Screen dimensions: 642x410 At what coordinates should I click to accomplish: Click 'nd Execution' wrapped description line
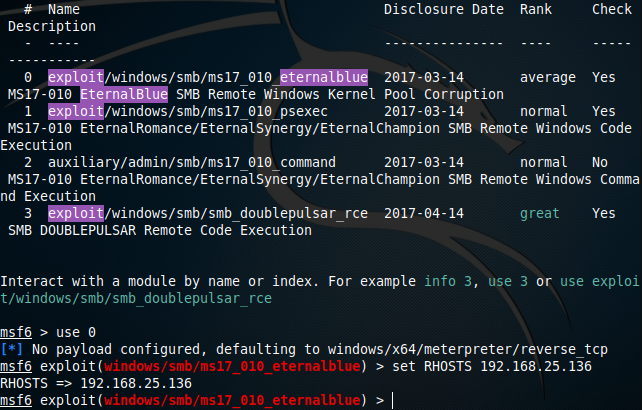click(x=48, y=196)
